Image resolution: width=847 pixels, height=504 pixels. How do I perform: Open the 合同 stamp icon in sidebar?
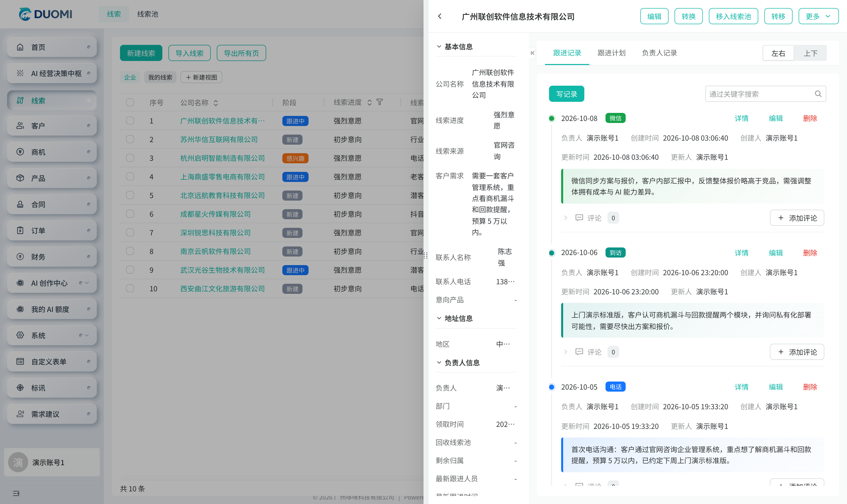[20, 204]
